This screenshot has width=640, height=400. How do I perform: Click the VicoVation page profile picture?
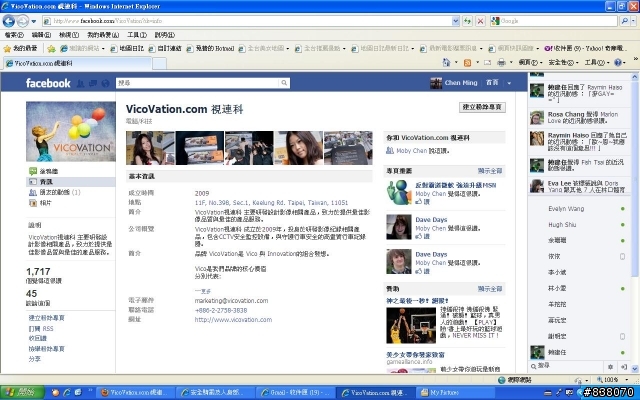[x=71, y=131]
